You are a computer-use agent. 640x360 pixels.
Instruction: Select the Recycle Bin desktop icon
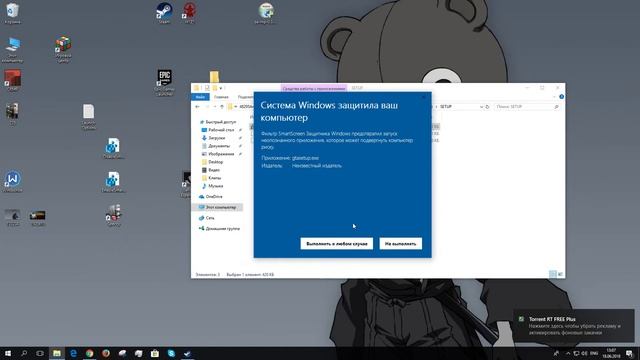coord(12,13)
